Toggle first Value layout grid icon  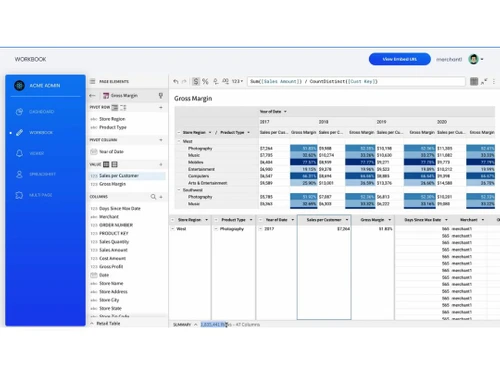point(106,164)
